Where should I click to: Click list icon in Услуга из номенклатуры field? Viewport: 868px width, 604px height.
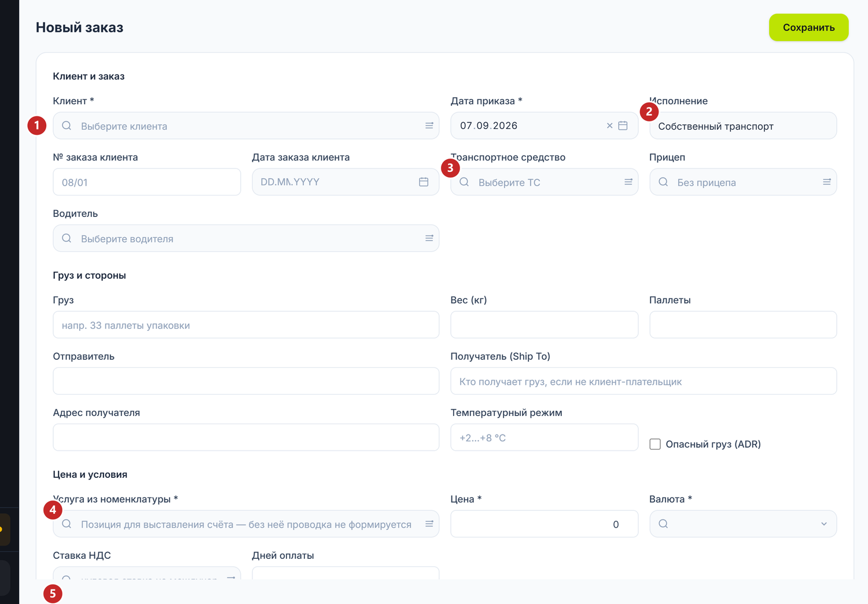point(429,524)
